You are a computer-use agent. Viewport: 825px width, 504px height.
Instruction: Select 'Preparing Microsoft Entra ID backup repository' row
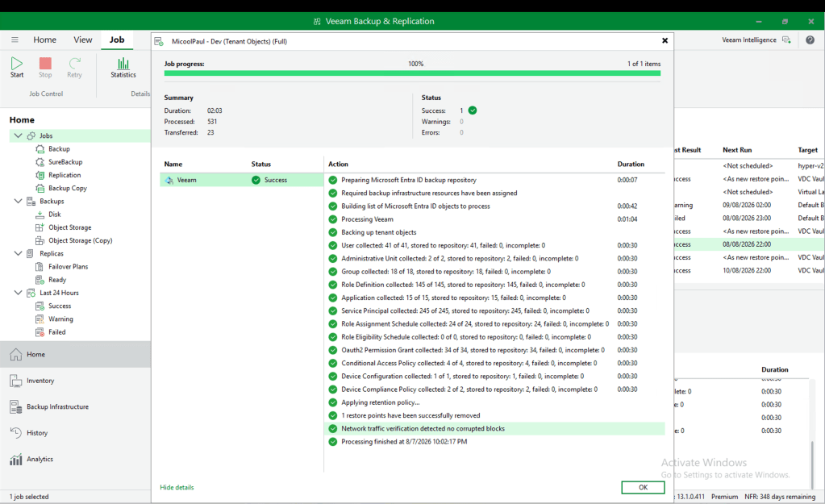(494, 180)
